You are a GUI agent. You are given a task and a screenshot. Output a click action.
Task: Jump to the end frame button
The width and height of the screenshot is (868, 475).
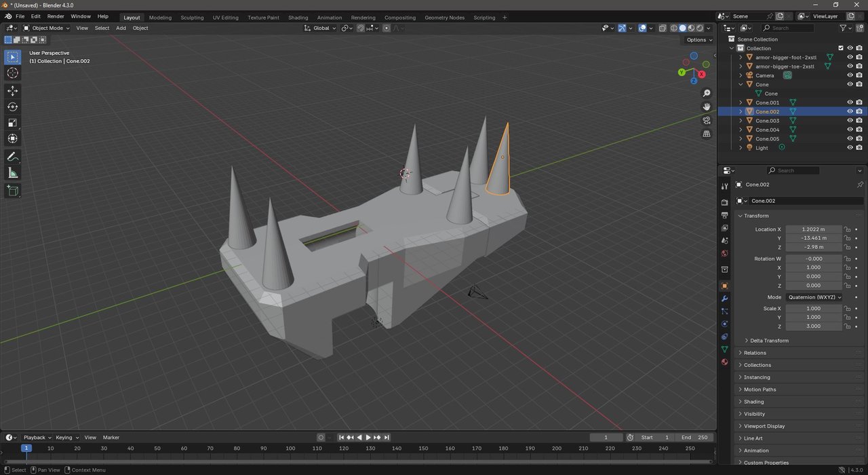pos(386,438)
